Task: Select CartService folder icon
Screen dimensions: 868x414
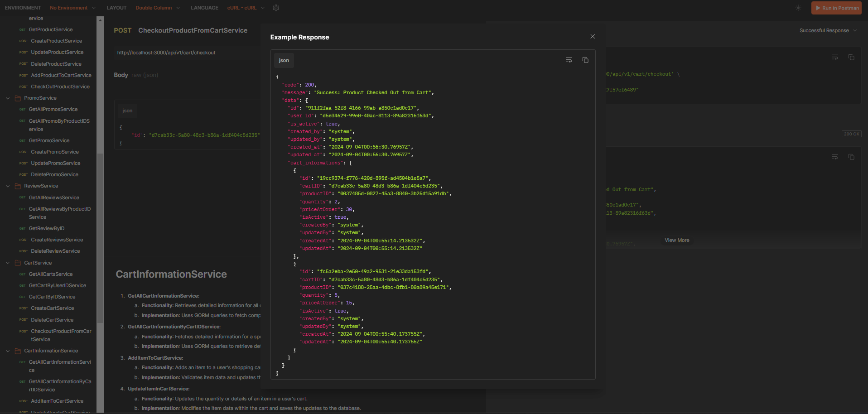Action: [x=18, y=263]
